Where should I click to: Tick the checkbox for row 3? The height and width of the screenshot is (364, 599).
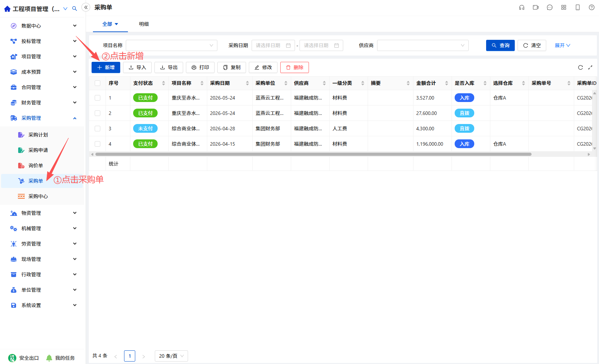[98, 129]
